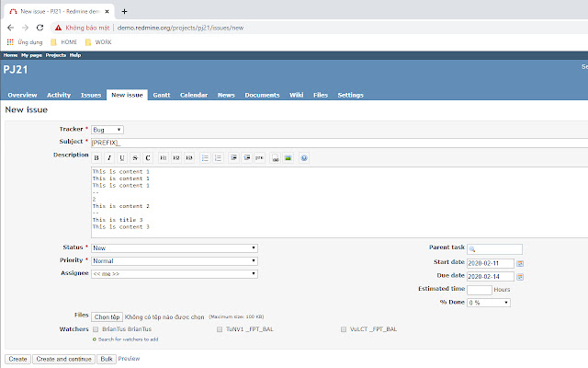Switch to the Documents tab

262,95
